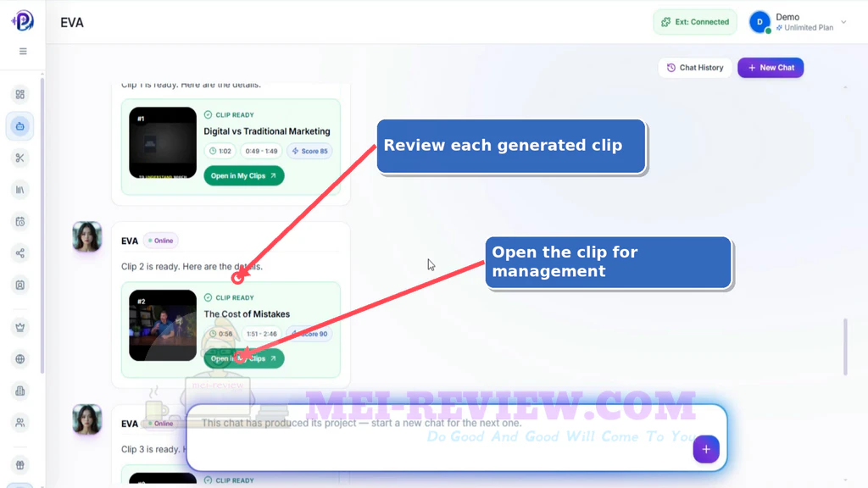Click the "0:56" duration chip
This screenshot has height=488, width=868.
coord(220,334)
